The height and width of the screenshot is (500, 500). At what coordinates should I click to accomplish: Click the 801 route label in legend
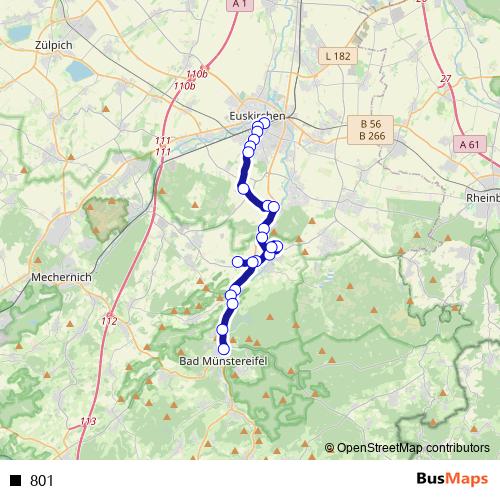click(42, 481)
